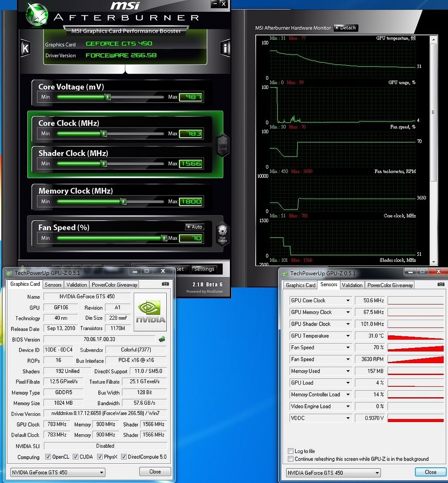The width and height of the screenshot is (448, 483).
Task: Click the Core Clock value box 783
Action: pos(191,134)
